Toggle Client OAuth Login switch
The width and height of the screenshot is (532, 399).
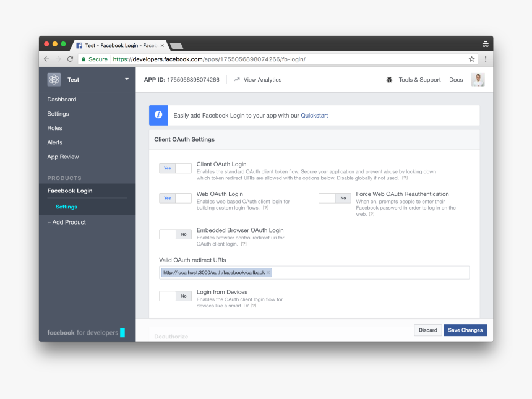(x=176, y=168)
